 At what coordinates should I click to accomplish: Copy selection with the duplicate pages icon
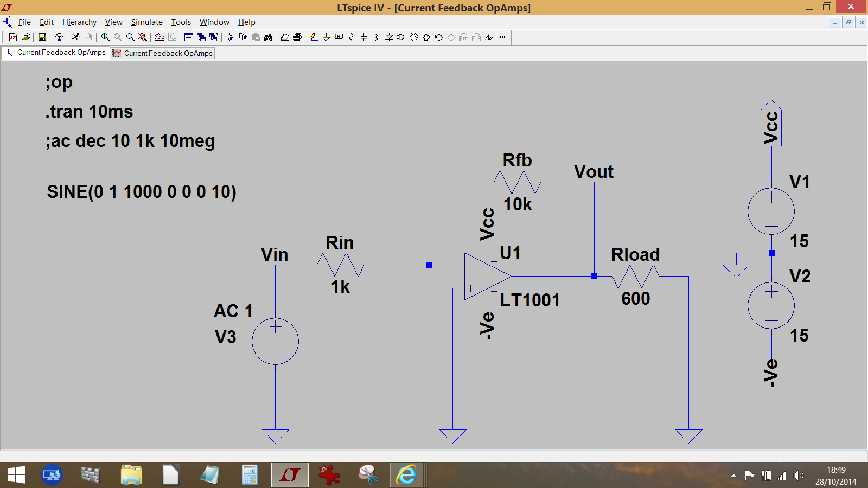243,37
